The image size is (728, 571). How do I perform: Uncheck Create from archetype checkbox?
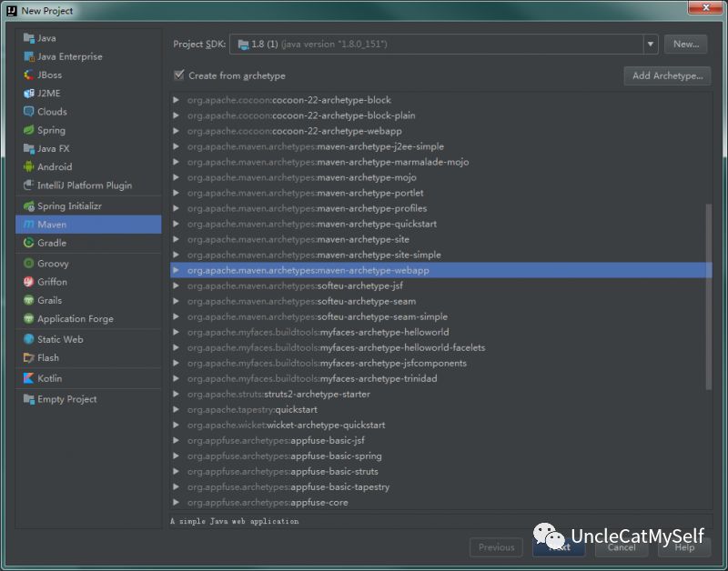pyautogui.click(x=178, y=75)
